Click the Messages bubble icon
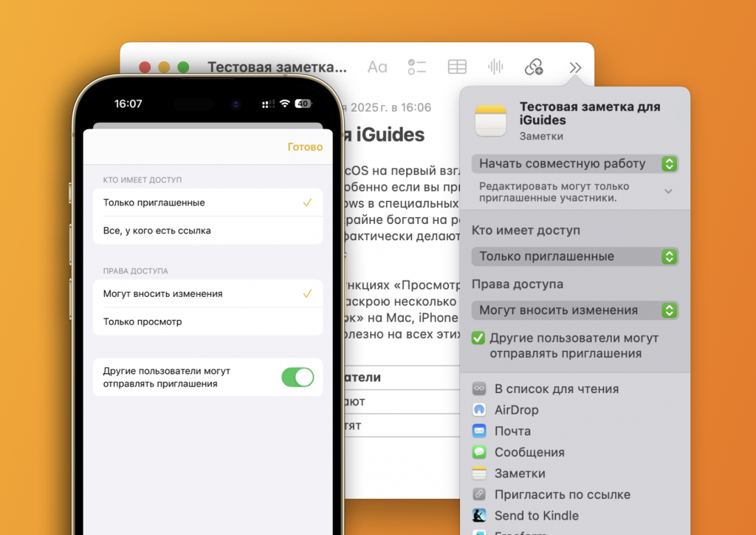This screenshot has width=756, height=535. (478, 452)
